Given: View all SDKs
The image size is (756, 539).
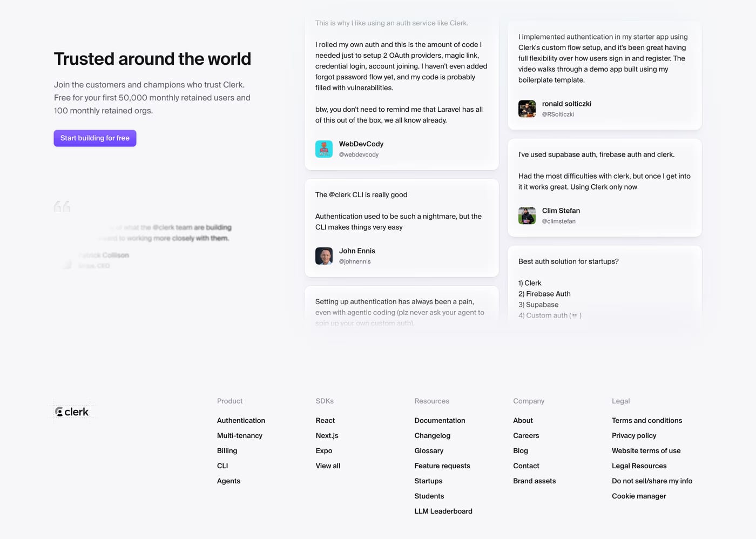Looking at the screenshot, I should pos(328,466).
